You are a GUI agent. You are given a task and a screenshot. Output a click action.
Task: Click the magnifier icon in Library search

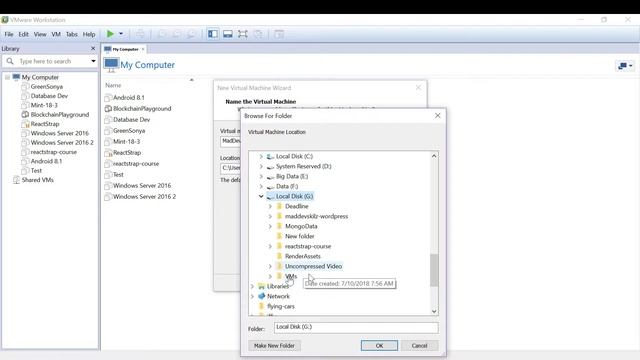pyautogui.click(x=10, y=61)
